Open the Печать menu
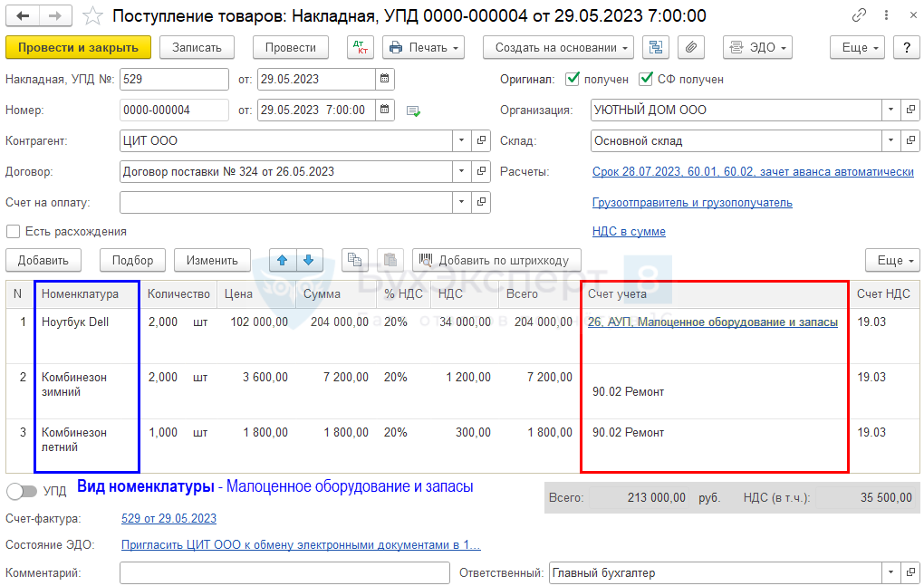 point(423,48)
